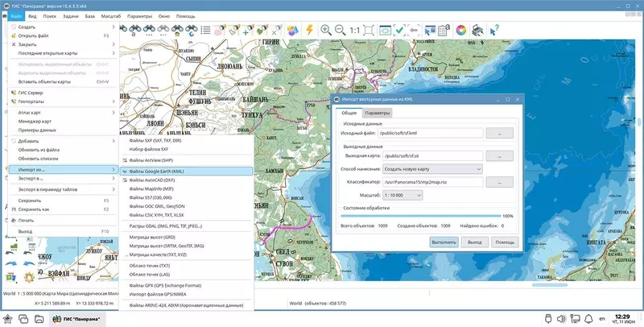The height and width of the screenshot is (327, 644).
Task: Click the pointer with question mark help icon
Action: click(x=494, y=30)
